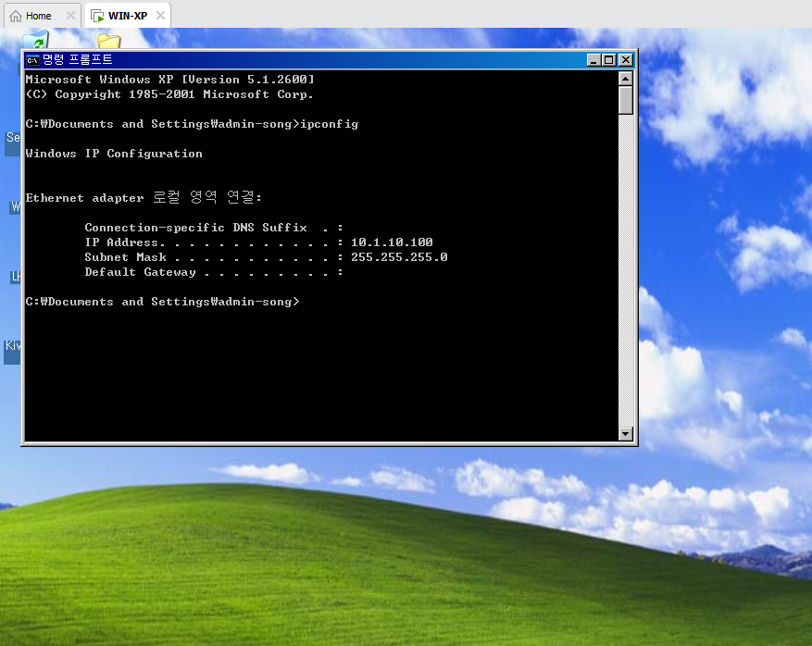
Task: Select the desktop item labeled LH
Action: tap(16, 277)
